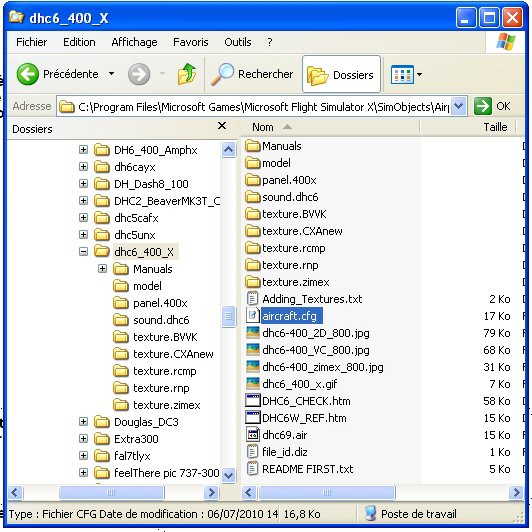
Task: Click the file list horizontal scroll thumb
Action: (x=327, y=492)
